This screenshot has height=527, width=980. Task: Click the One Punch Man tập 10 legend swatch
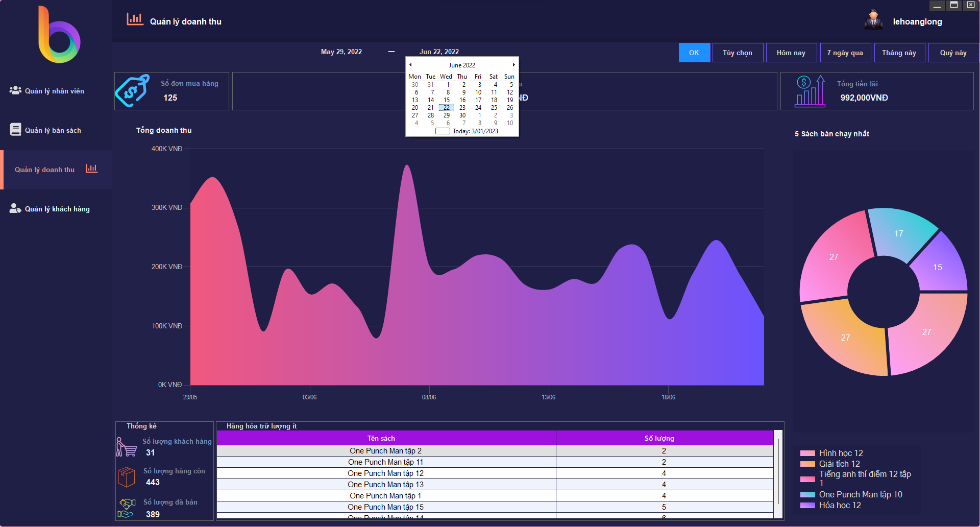807,494
